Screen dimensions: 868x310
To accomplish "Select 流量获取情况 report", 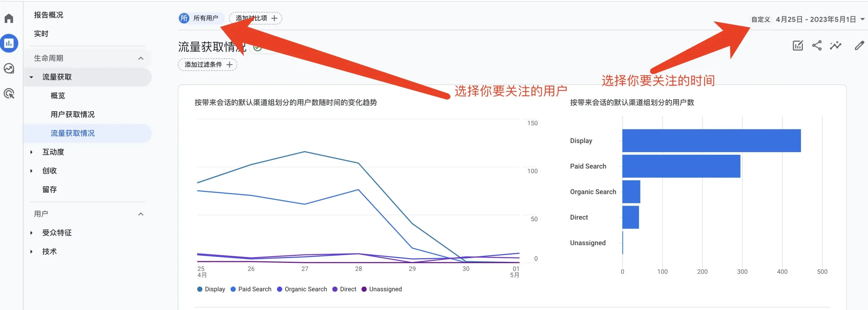I will click(x=87, y=133).
